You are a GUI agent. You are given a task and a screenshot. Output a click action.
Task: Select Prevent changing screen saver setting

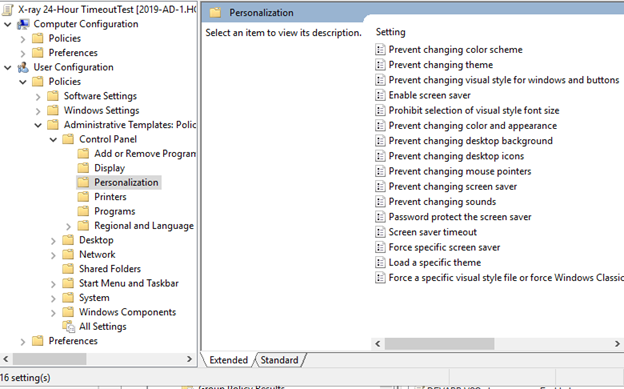453,186
